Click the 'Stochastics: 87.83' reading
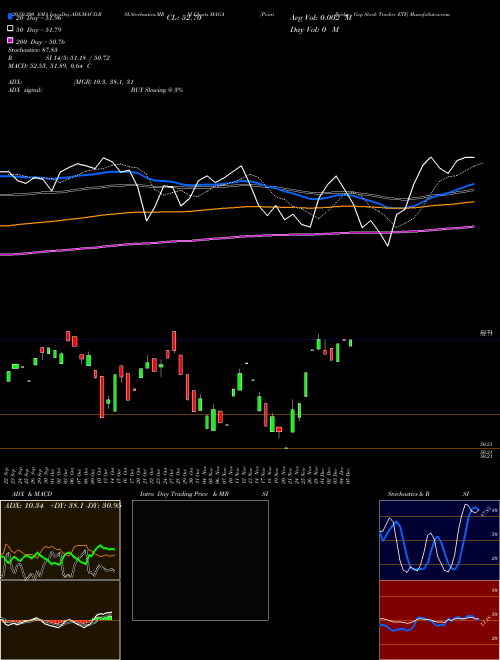The height and width of the screenshot is (660, 500). point(32,50)
